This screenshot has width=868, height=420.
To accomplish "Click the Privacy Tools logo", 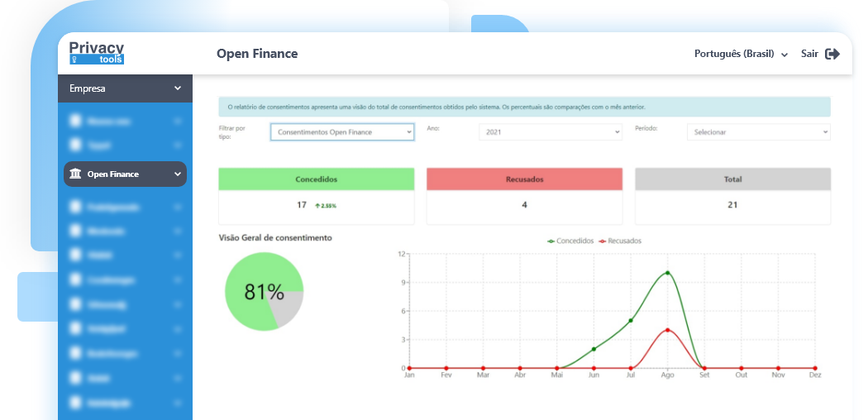I will [x=97, y=53].
